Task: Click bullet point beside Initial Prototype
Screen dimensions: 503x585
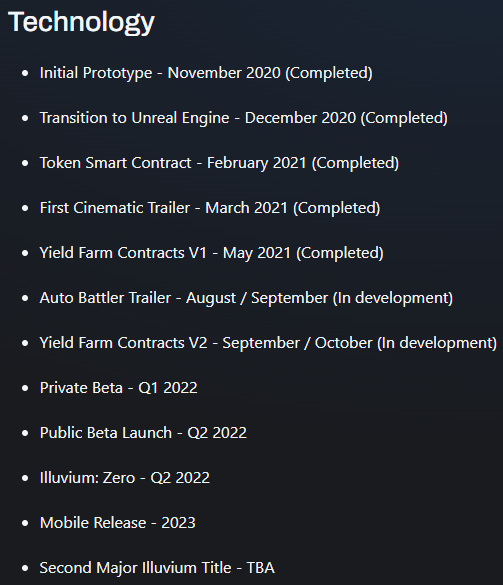Action: pos(25,73)
